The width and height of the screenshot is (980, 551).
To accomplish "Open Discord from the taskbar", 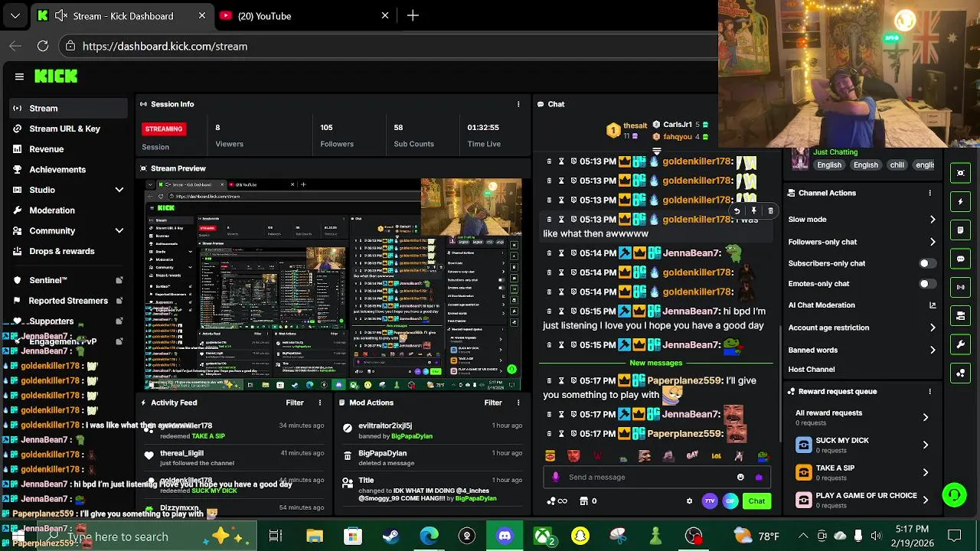I will (505, 536).
